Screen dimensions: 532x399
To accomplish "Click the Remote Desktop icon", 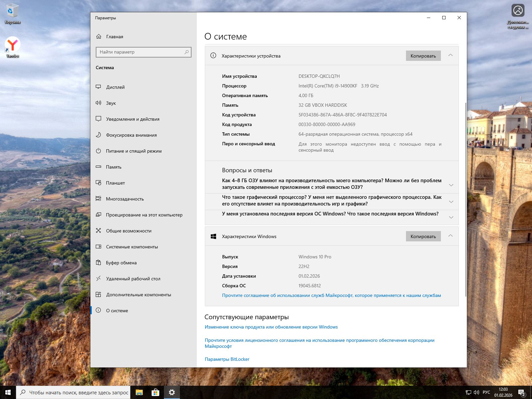I will tap(98, 278).
